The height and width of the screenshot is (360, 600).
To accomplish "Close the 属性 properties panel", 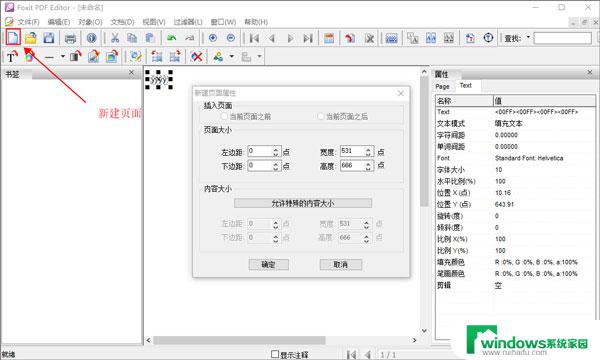I will (x=590, y=72).
